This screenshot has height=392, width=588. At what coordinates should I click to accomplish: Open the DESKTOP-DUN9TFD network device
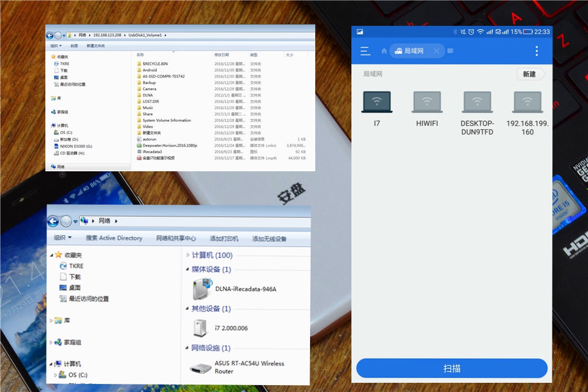(477, 113)
